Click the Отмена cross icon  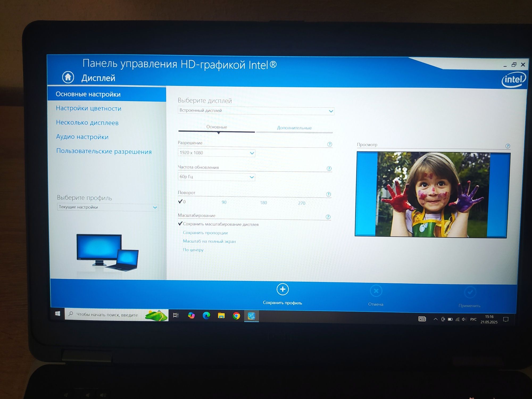coord(376,291)
